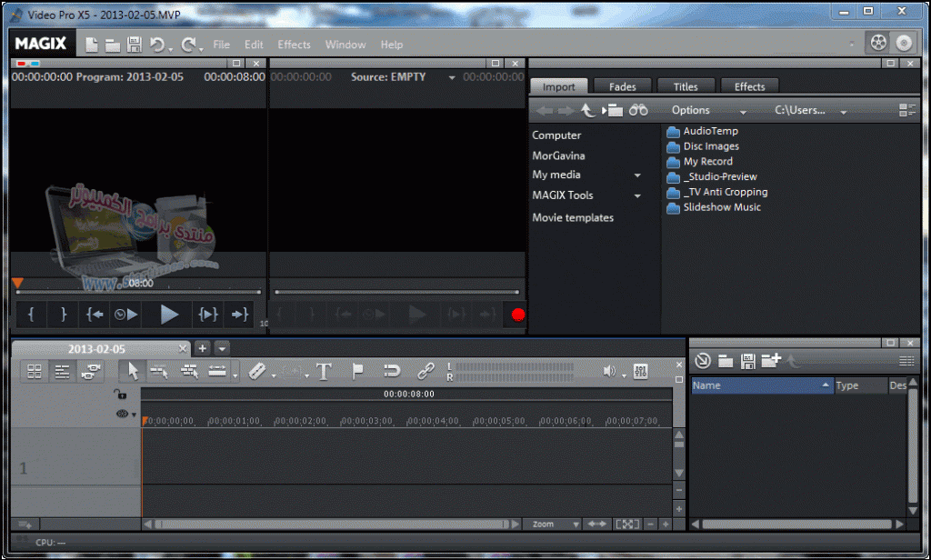Open the Help menu
The width and height of the screenshot is (931, 560).
(391, 45)
